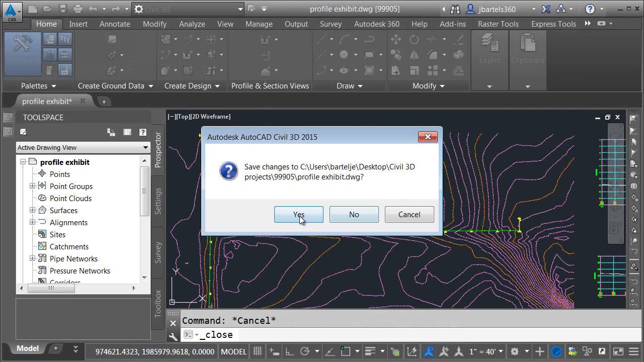The image size is (644, 362).
Task: Click the large Toolspace icon in Home ribbon
Action: pos(23,53)
